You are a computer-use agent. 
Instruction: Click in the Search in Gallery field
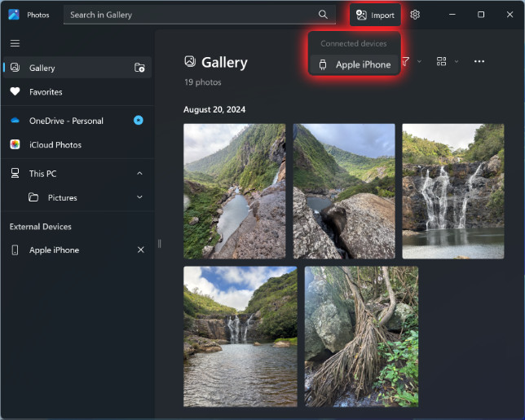tap(200, 15)
